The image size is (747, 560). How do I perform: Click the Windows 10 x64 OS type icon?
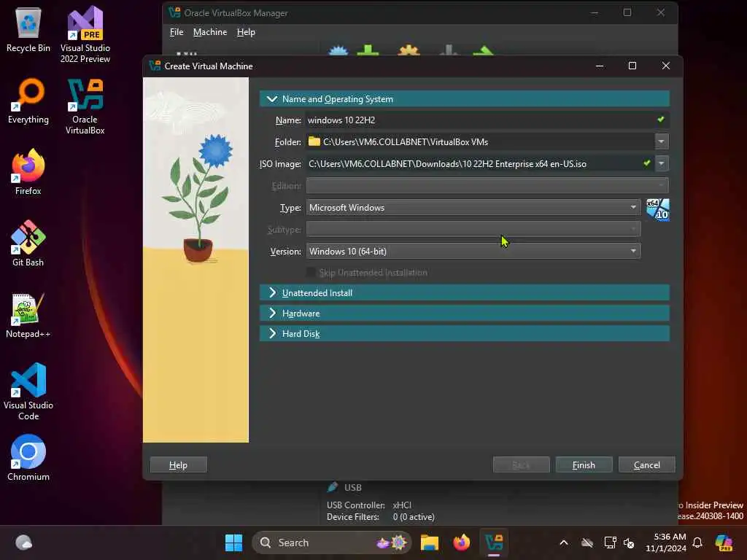pos(657,209)
